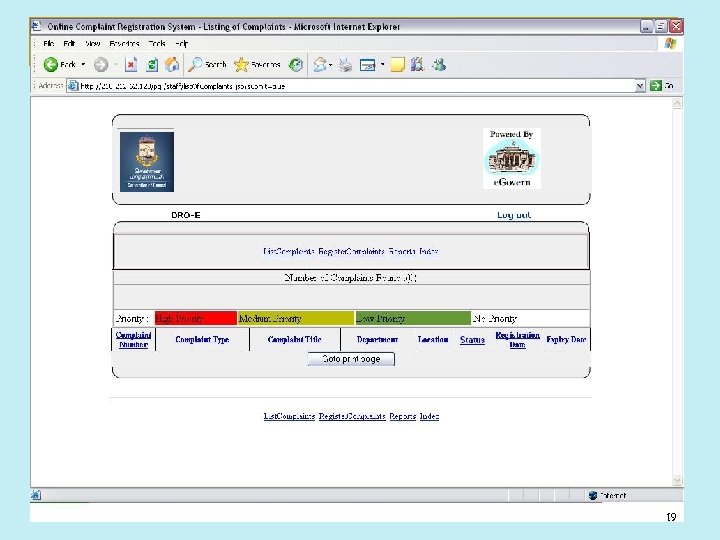Click bottom Index footer link
The image size is (720, 540).
point(429,416)
